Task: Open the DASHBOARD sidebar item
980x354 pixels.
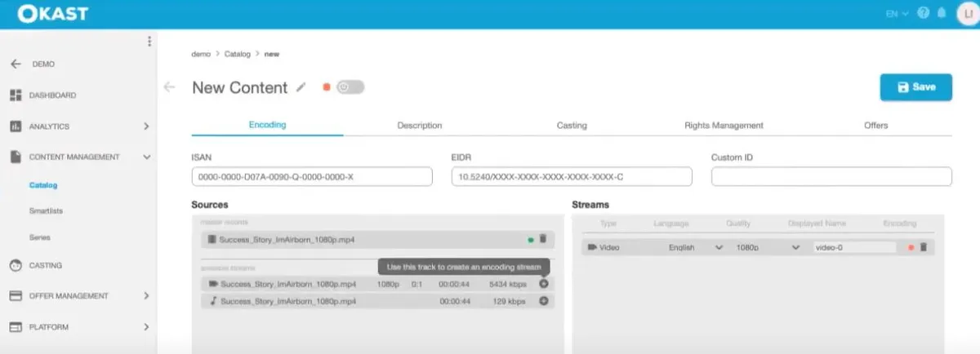Action: pos(52,95)
